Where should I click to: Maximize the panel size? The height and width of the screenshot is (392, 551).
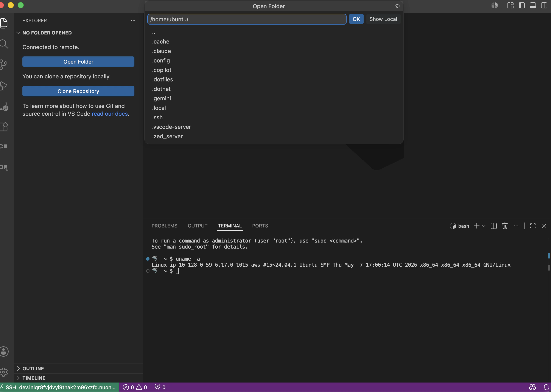pyautogui.click(x=533, y=226)
